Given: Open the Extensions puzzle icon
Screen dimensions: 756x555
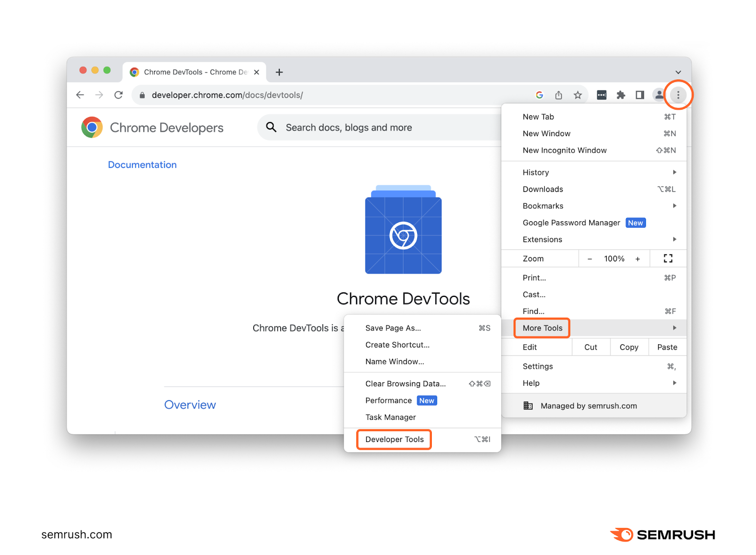Looking at the screenshot, I should (x=620, y=95).
